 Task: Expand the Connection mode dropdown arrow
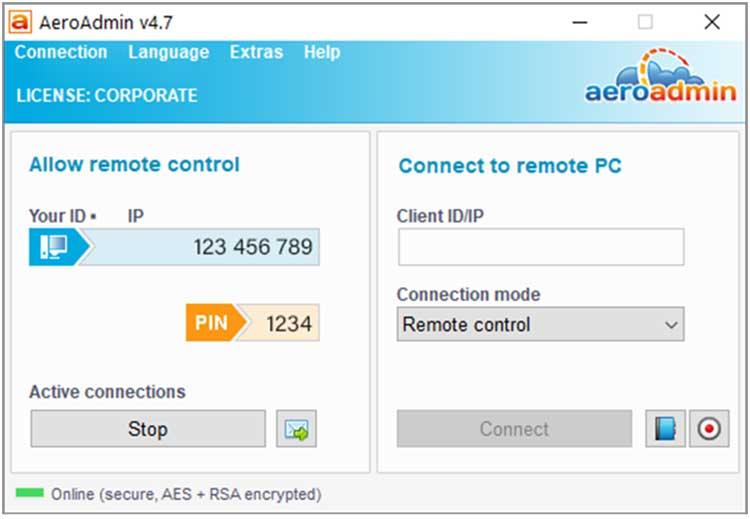click(671, 325)
